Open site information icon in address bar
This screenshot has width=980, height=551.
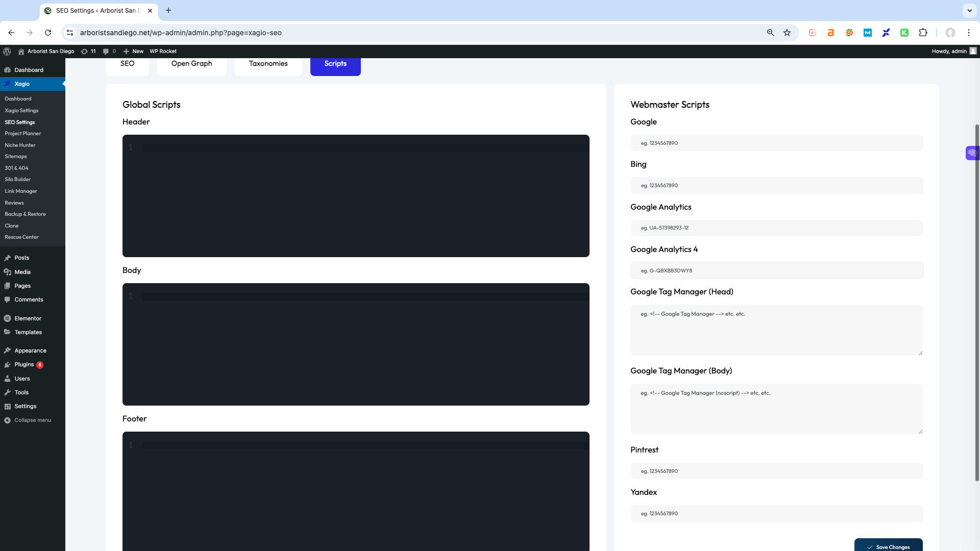pos(70,33)
